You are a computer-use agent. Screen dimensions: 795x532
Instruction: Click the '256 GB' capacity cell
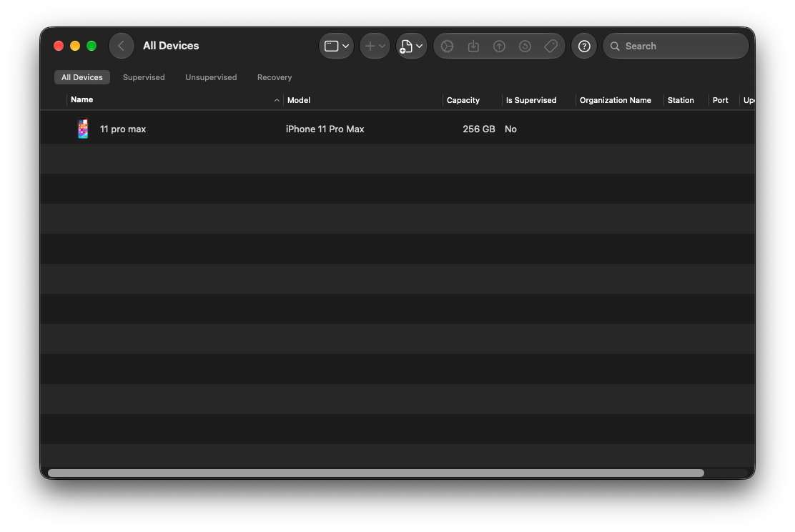pyautogui.click(x=478, y=129)
